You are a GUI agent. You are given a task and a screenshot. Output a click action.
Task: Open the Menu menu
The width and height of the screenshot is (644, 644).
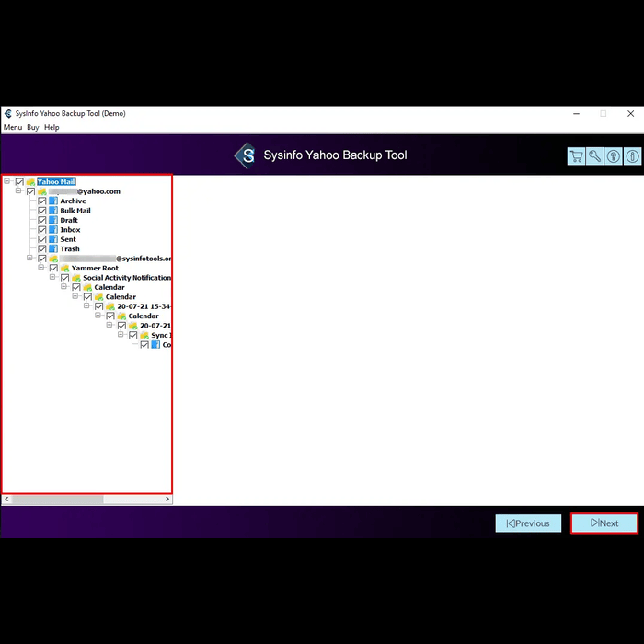13,127
